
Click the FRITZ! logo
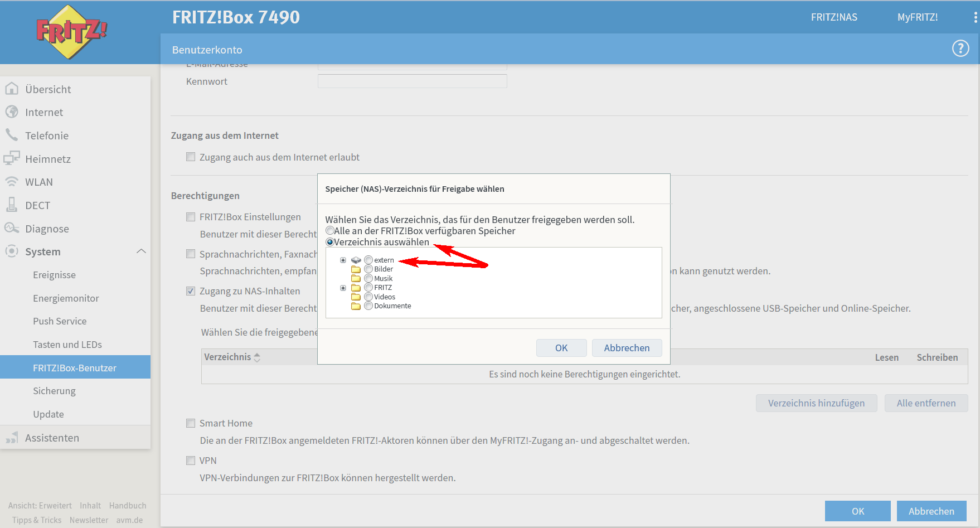point(71,32)
